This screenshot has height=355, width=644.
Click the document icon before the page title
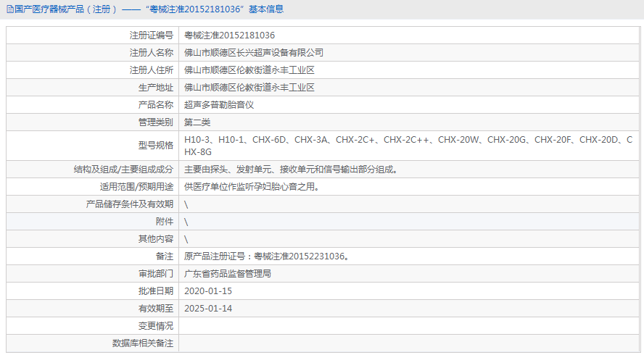(x=9, y=9)
